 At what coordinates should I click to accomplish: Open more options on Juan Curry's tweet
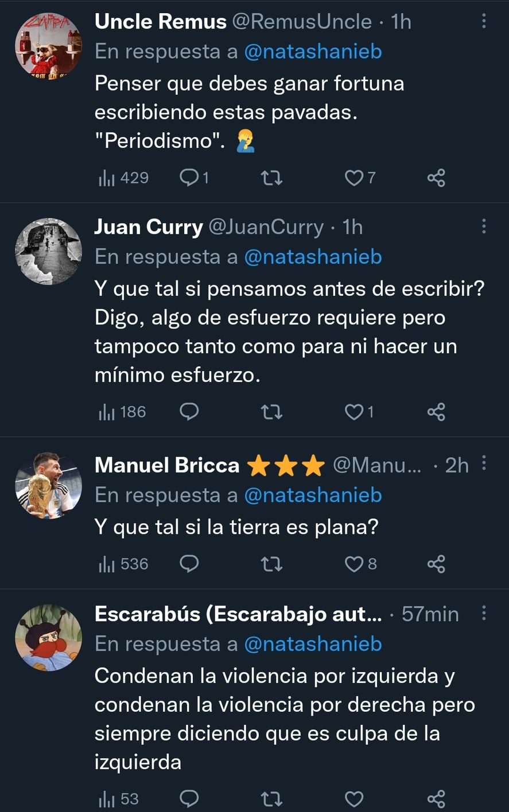click(484, 227)
